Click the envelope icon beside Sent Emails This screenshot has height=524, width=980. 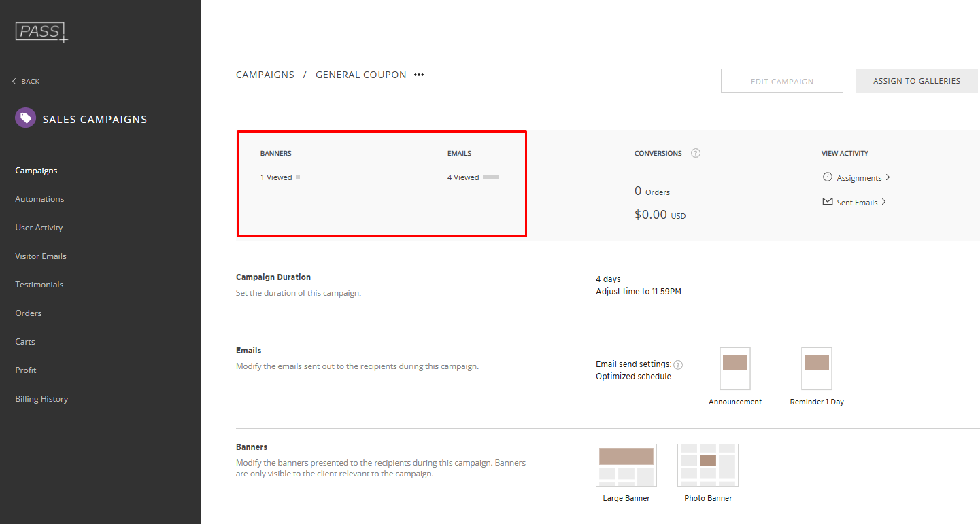click(x=827, y=202)
